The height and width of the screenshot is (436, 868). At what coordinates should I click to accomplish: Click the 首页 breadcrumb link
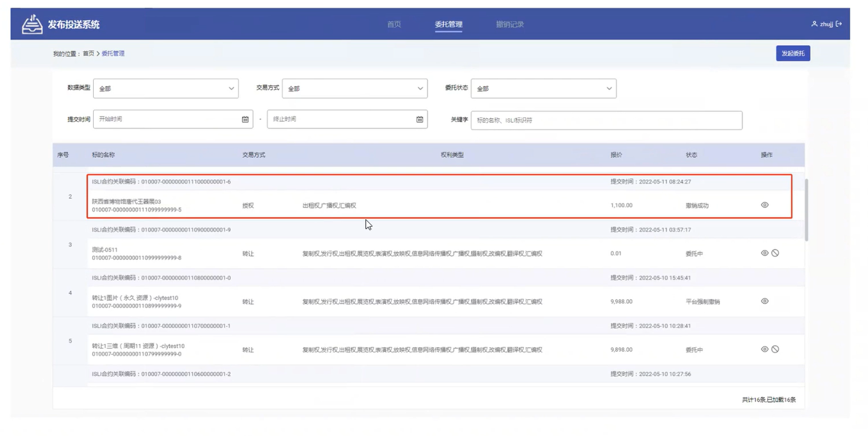pyautogui.click(x=88, y=54)
